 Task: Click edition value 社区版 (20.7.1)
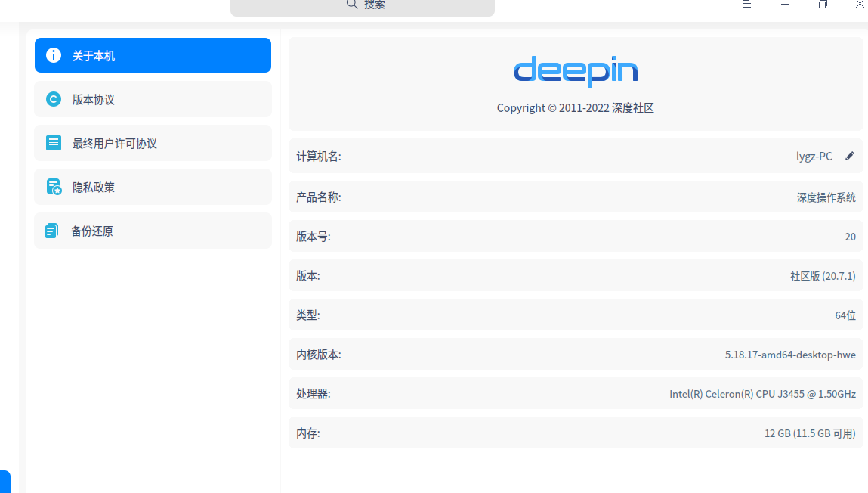coord(823,276)
